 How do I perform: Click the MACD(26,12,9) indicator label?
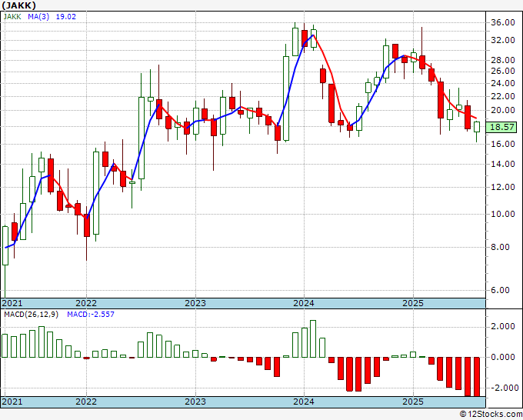coord(31,315)
